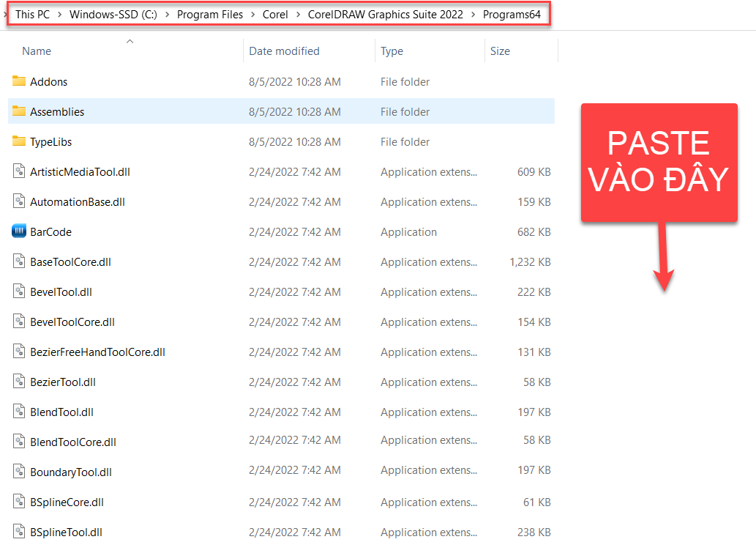756x542 pixels.
Task: Select the Assemblies folder icon
Action: pos(19,111)
